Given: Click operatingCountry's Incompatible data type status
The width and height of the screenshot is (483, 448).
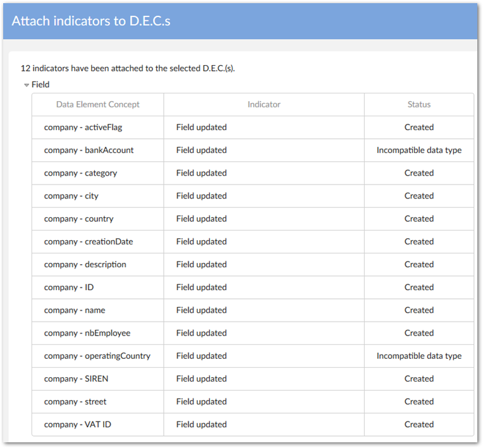Looking at the screenshot, I should click(x=419, y=356).
